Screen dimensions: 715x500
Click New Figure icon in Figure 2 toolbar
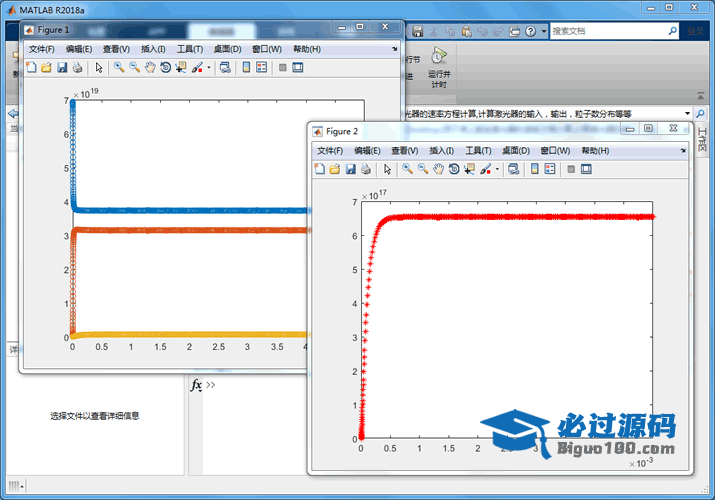tap(320, 170)
